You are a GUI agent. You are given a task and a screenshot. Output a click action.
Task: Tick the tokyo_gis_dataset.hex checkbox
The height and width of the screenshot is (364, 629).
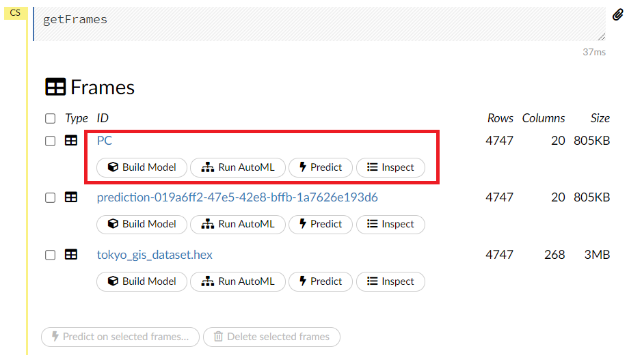coord(50,255)
